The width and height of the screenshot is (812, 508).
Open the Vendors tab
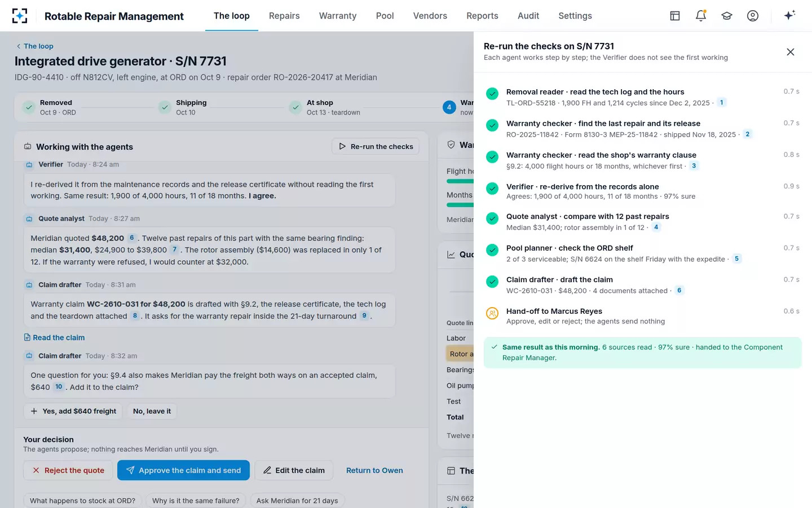click(x=430, y=16)
